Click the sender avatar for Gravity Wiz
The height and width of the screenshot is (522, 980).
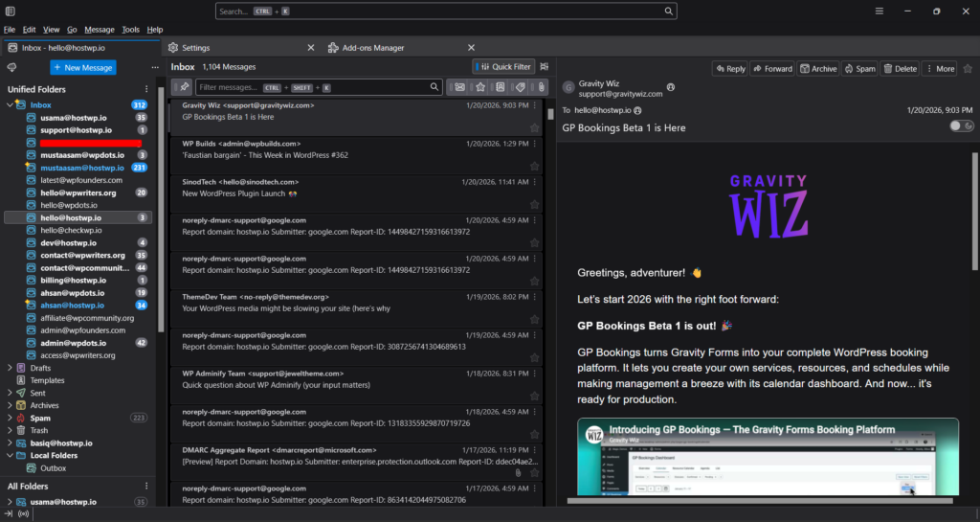pyautogui.click(x=568, y=87)
